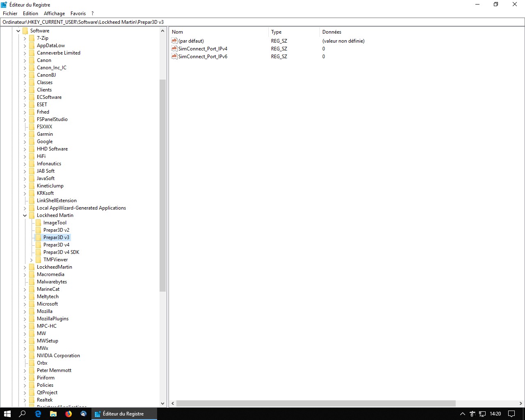Click the SimConnect_Port_IPv4 string value icon

coord(174,48)
